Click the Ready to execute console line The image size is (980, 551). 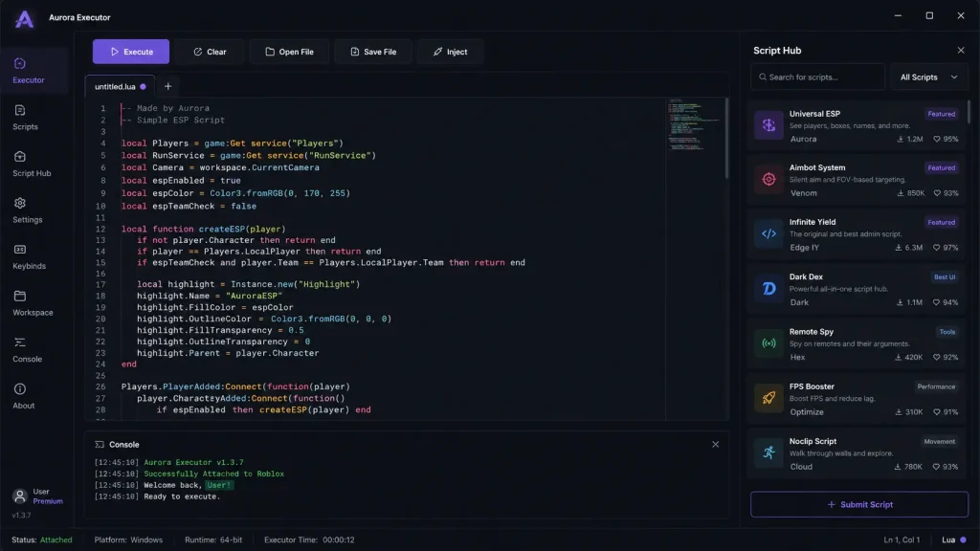[x=182, y=496]
